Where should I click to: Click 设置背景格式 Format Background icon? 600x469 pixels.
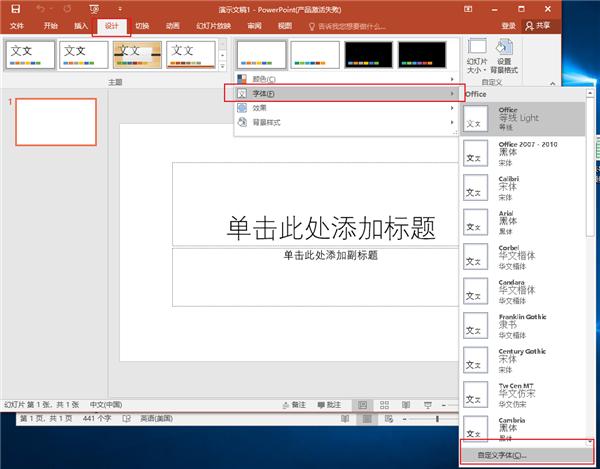[504, 56]
